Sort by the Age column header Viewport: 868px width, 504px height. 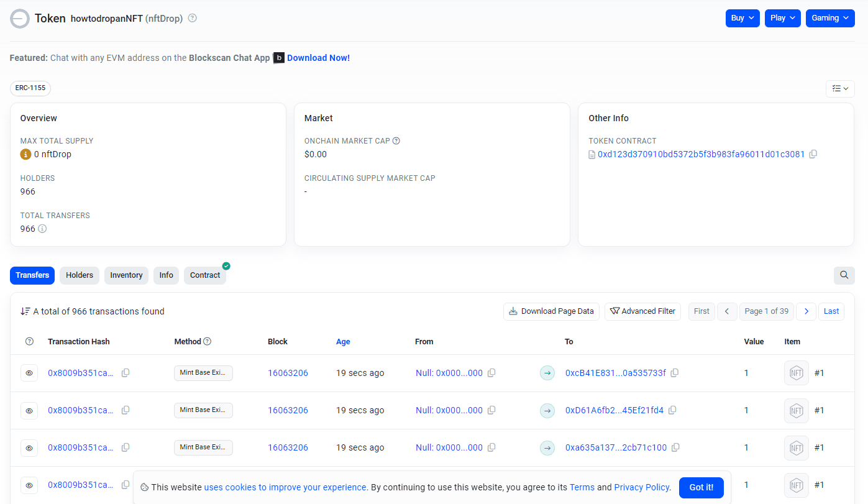point(343,341)
